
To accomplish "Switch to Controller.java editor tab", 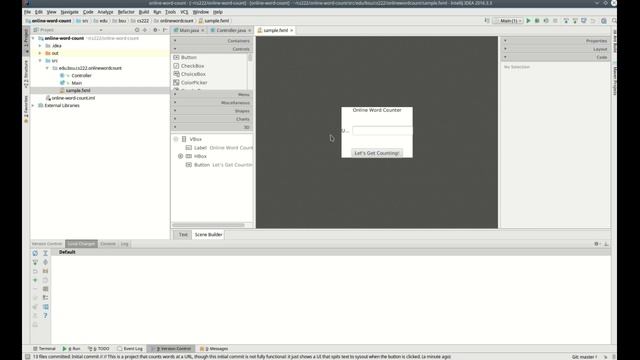I will point(231,30).
